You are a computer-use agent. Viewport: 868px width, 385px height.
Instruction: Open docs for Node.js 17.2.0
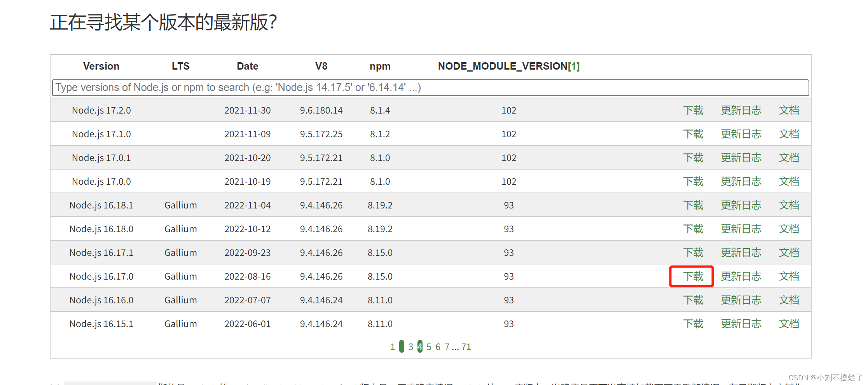coord(789,110)
